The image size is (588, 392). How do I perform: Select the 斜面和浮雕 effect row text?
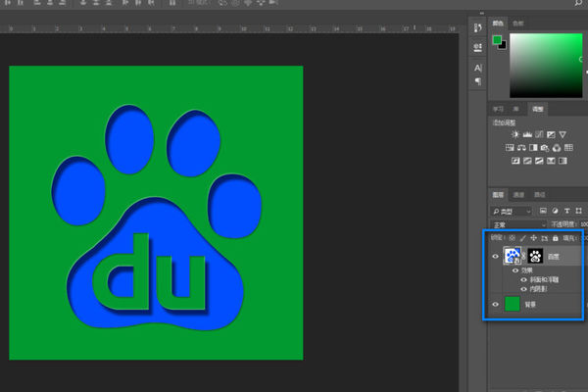[544, 279]
